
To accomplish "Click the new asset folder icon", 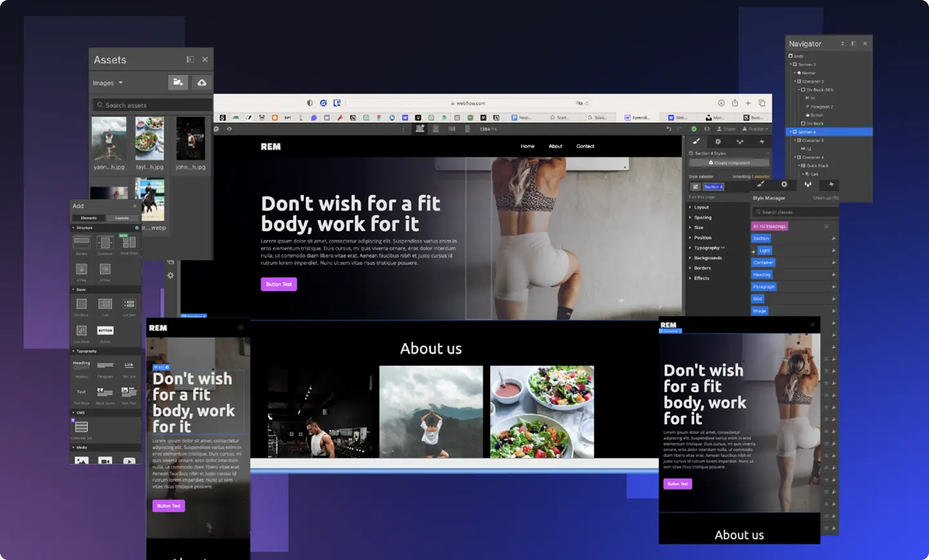I will (x=178, y=82).
